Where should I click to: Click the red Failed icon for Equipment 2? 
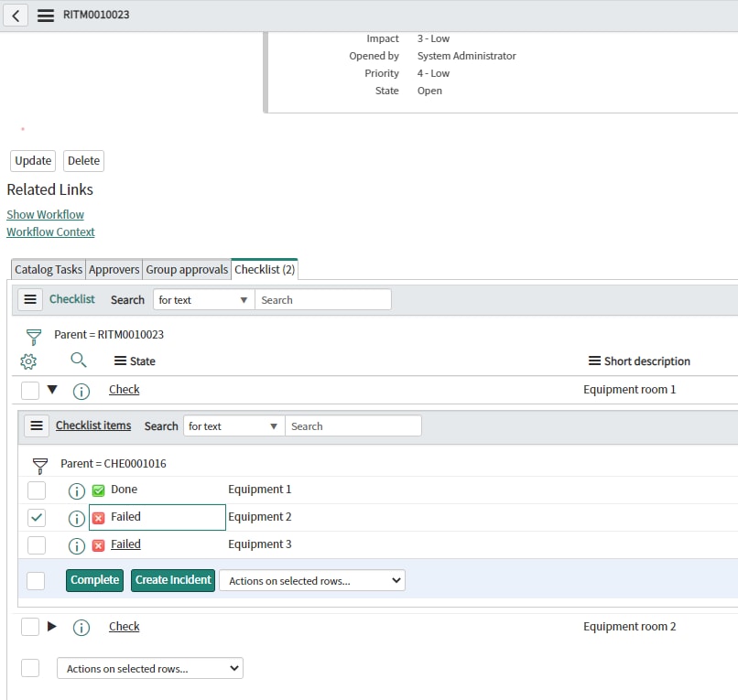pyautogui.click(x=98, y=519)
